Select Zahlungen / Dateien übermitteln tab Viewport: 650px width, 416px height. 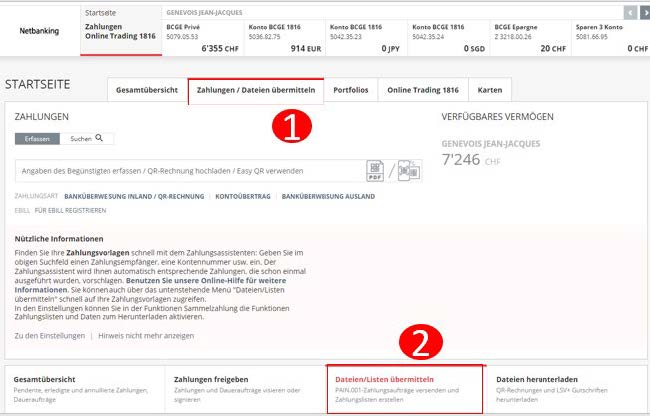pos(255,90)
